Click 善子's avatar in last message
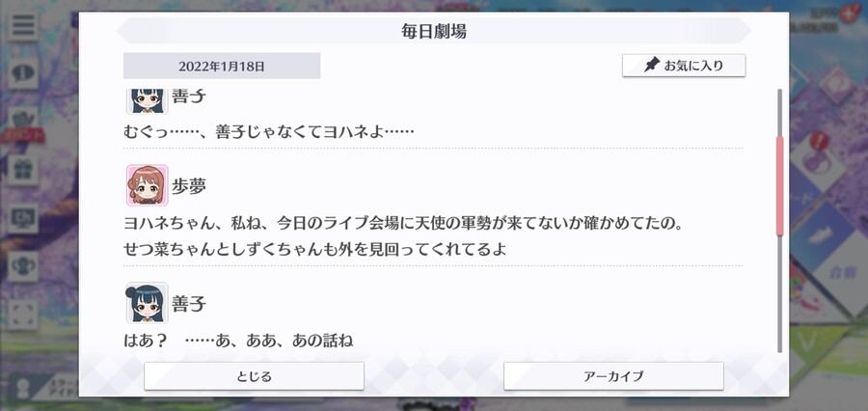 (x=147, y=302)
